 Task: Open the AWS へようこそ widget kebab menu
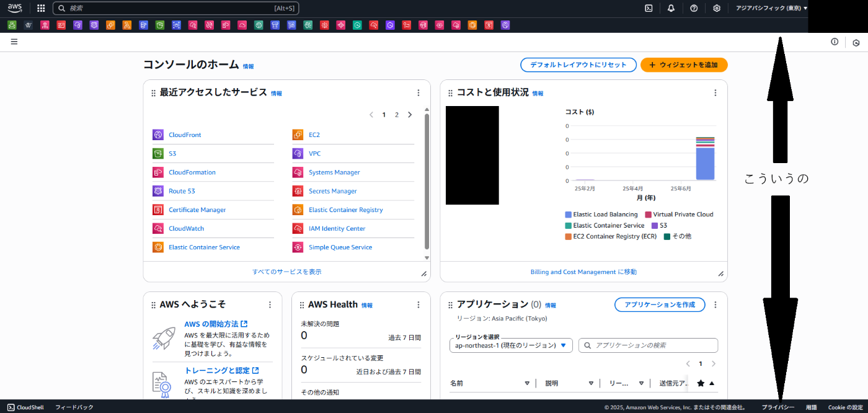[x=270, y=304]
